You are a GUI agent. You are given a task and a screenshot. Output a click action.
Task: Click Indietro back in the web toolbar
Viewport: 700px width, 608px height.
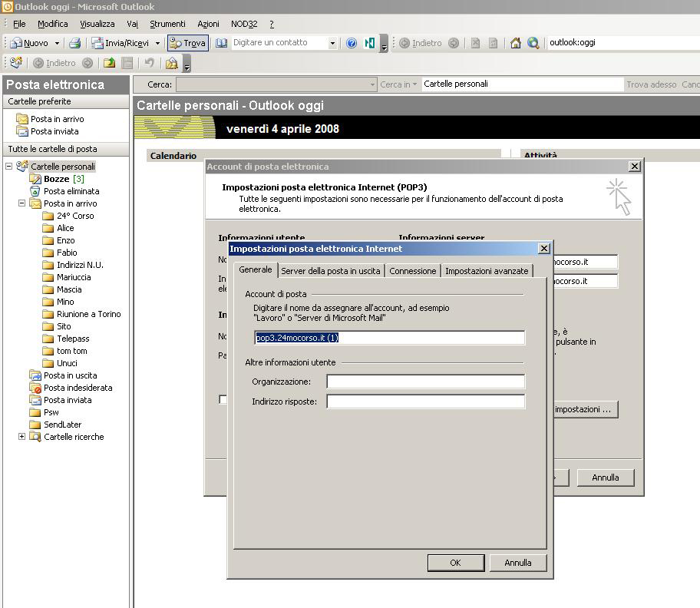[x=420, y=43]
